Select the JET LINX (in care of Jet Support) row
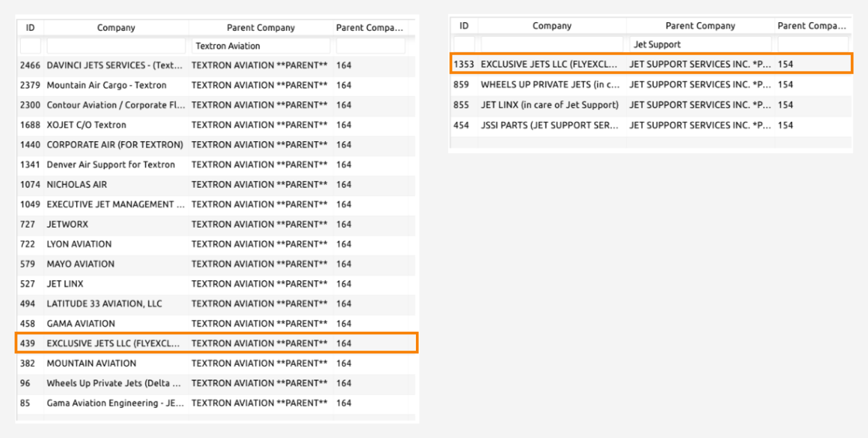 tap(651, 105)
